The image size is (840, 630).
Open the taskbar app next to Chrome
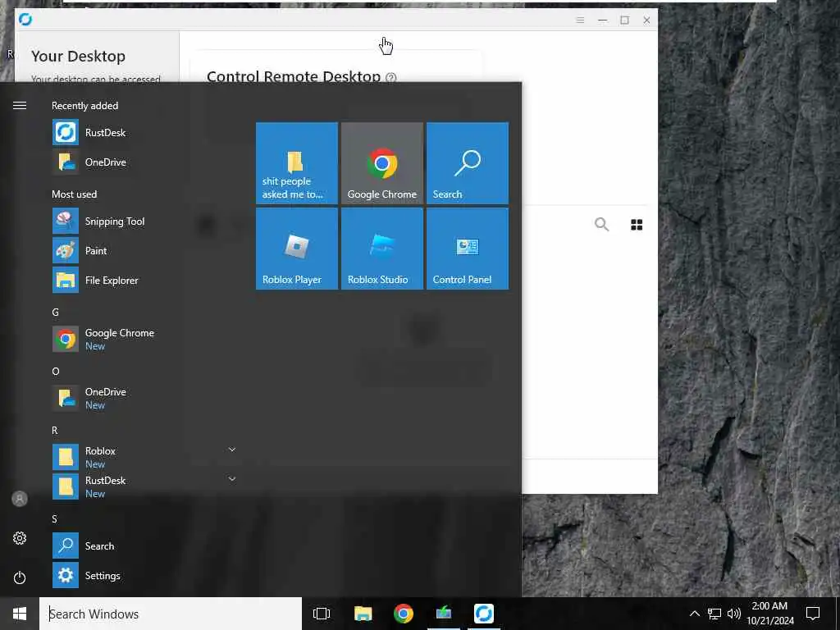(x=444, y=614)
